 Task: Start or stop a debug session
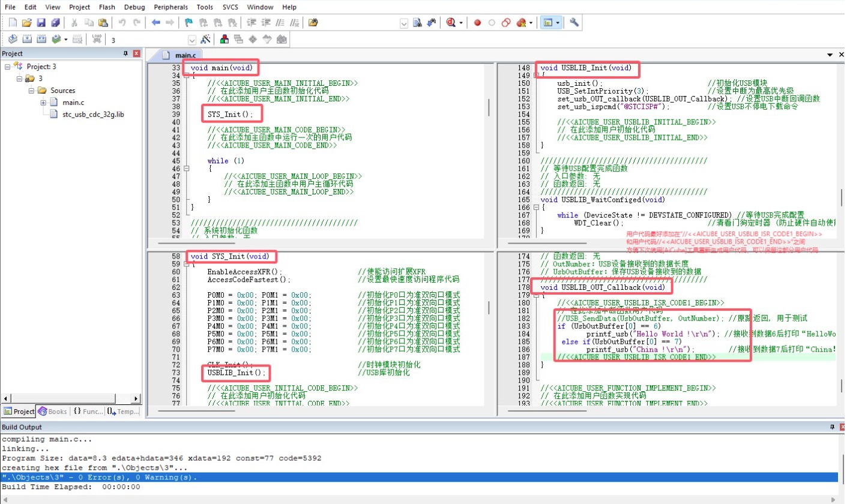point(451,23)
